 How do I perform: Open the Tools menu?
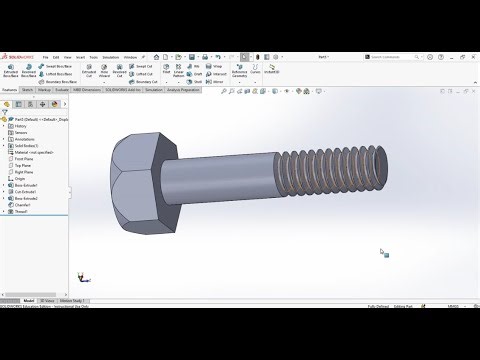94,57
